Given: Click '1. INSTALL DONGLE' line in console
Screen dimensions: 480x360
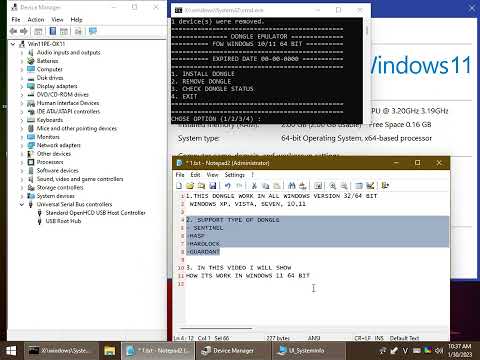Looking at the screenshot, I should [203, 74].
